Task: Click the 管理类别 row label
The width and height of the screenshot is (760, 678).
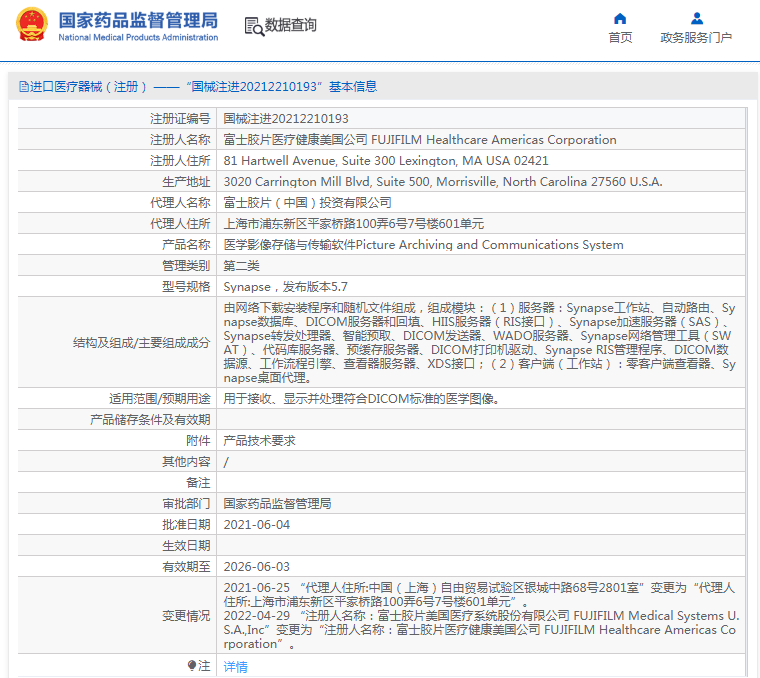Action: click(x=186, y=266)
